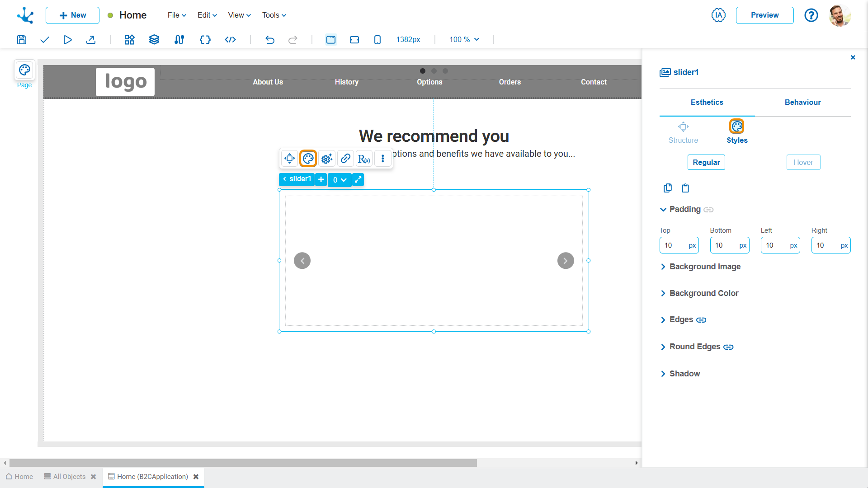Viewport: 868px width, 488px height.
Task: Click the gear settings icon above slider1
Action: [x=327, y=159]
